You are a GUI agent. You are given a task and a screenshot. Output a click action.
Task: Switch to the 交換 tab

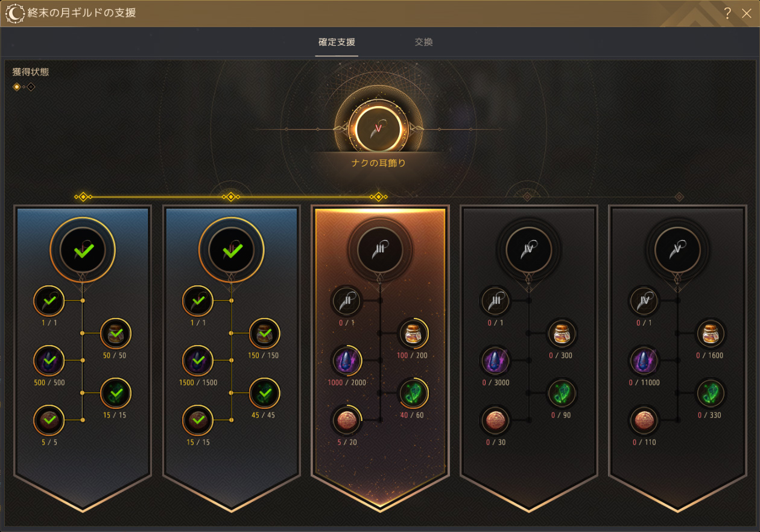[x=423, y=42]
